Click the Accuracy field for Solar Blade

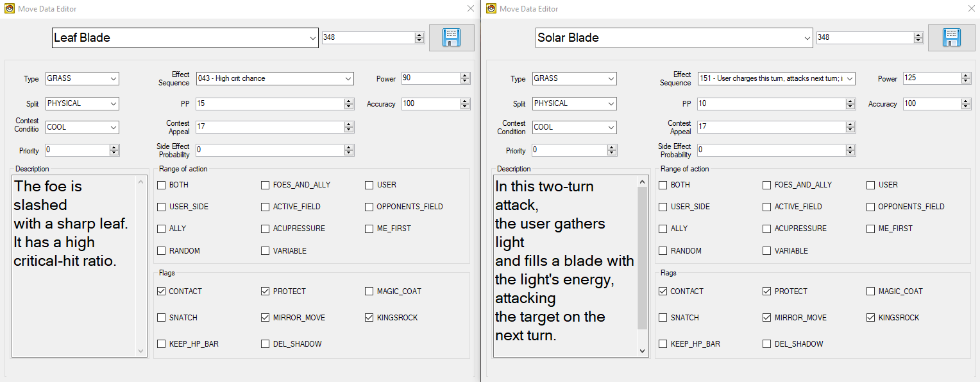(x=931, y=104)
